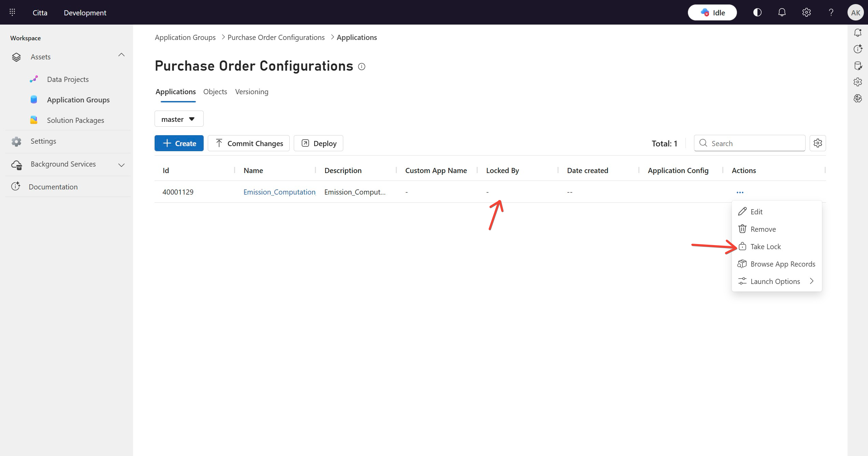Click the Idle status indicator
The image size is (868, 456).
pyautogui.click(x=712, y=13)
